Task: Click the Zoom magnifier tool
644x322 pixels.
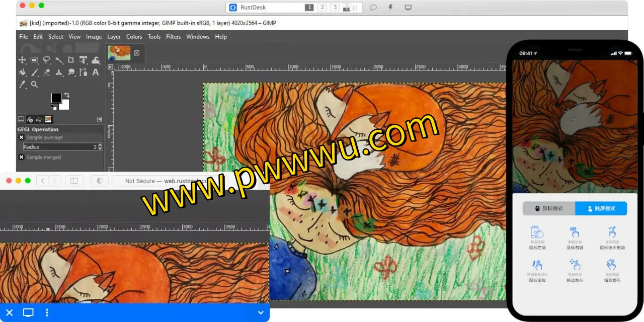Action: click(x=34, y=85)
